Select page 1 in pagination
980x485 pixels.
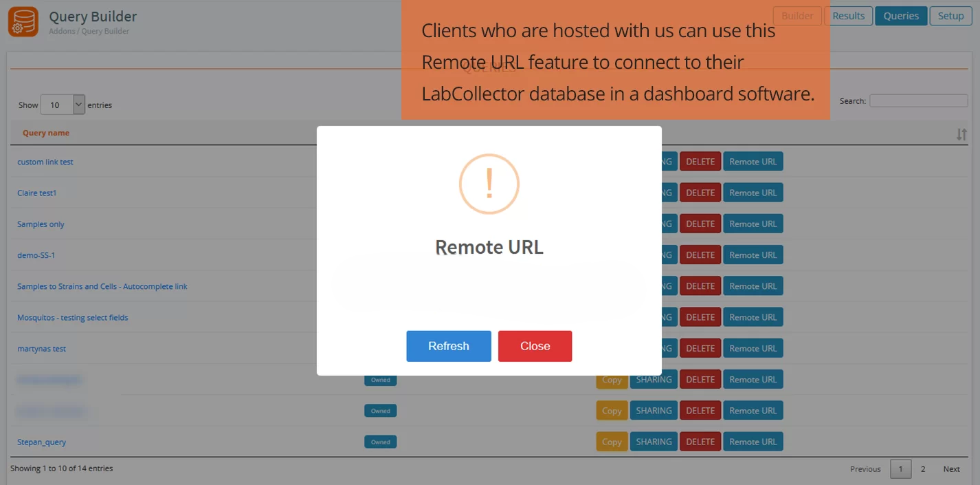pyautogui.click(x=901, y=469)
